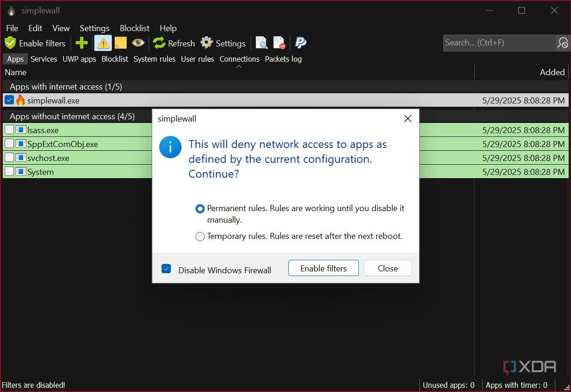The width and height of the screenshot is (571, 392).
Task: Click the PayPal donate icon
Action: tap(300, 43)
